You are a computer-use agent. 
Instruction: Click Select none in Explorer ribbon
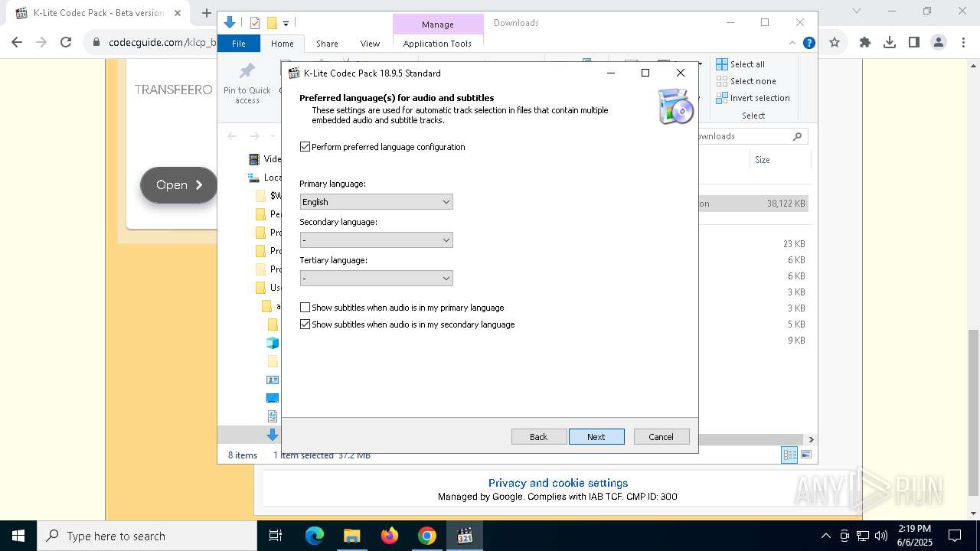746,81
